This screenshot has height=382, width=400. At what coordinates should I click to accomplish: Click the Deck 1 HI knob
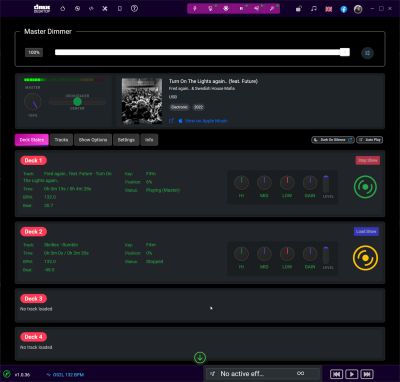pyautogui.click(x=241, y=183)
